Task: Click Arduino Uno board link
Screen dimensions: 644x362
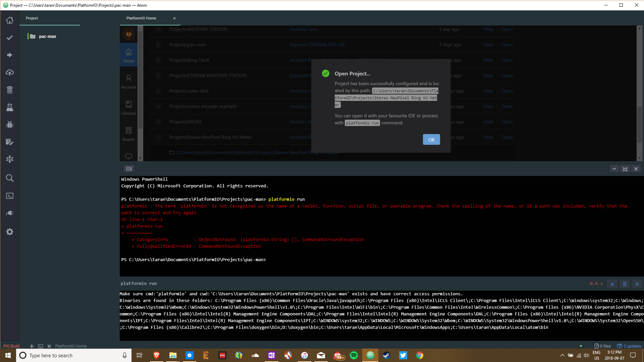Action: pos(303,29)
